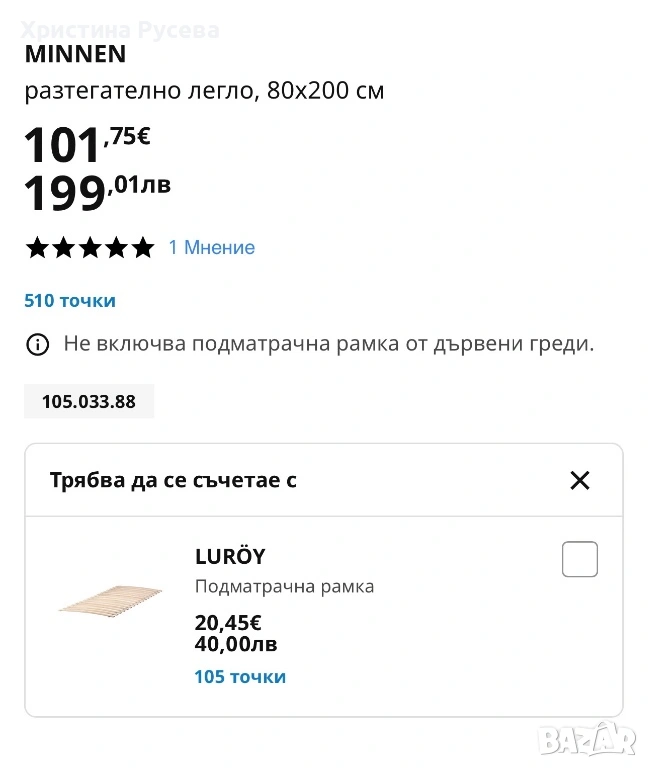Open the '1 Мнение' reviews link
Screen dimensions: 648x768
point(211,247)
